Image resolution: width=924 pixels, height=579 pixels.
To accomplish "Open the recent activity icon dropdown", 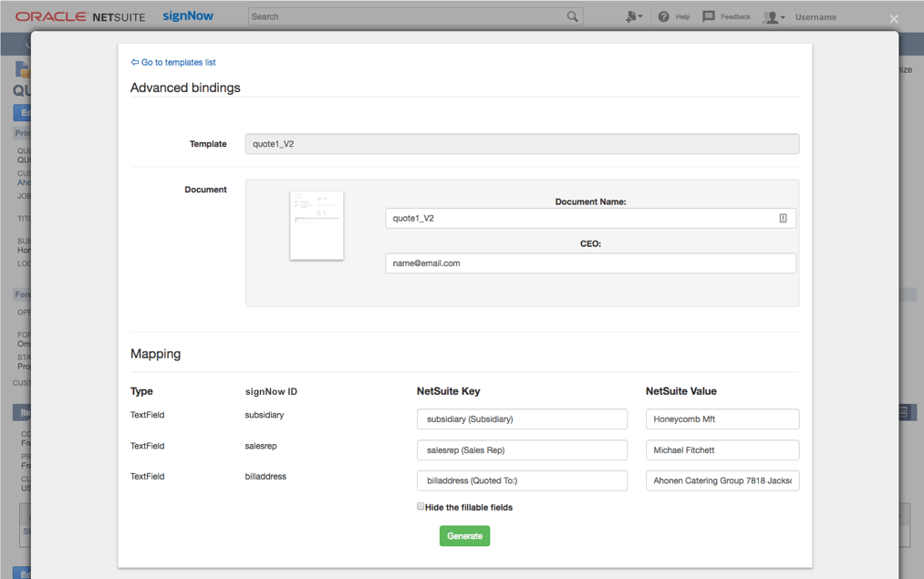I will tap(633, 16).
